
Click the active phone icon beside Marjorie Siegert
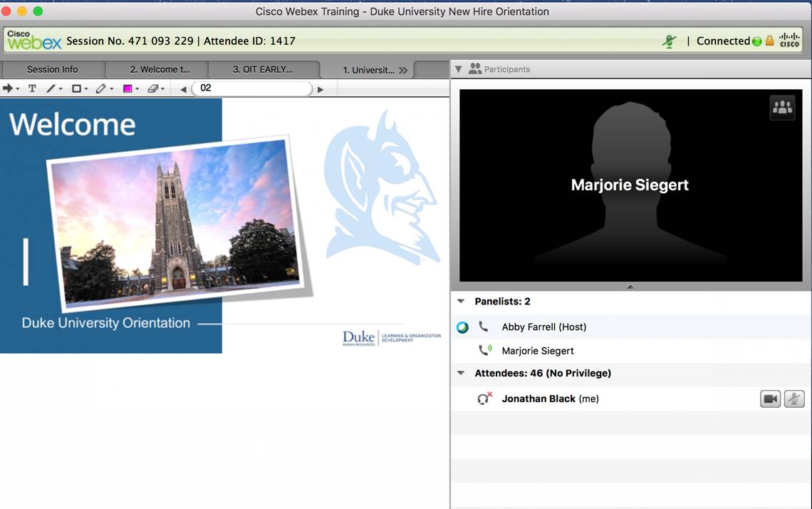click(x=485, y=351)
